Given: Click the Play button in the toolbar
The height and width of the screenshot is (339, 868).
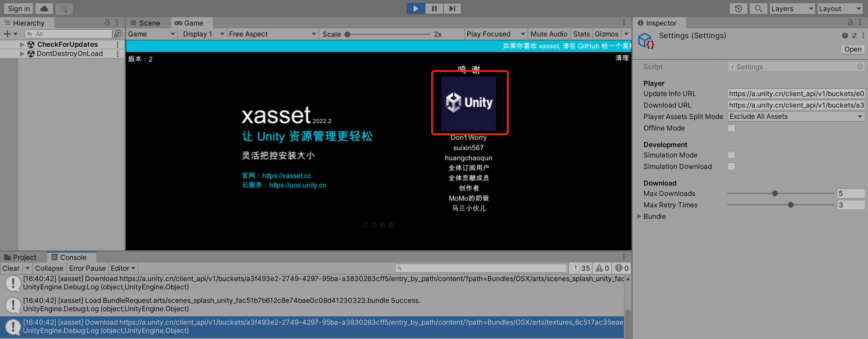Looking at the screenshot, I should [x=415, y=8].
